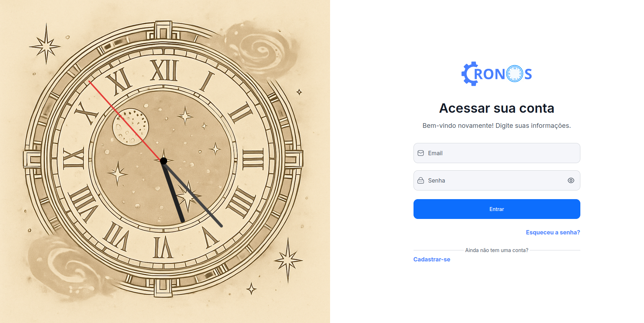Click the Entrar button
644x323 pixels.
tap(497, 209)
